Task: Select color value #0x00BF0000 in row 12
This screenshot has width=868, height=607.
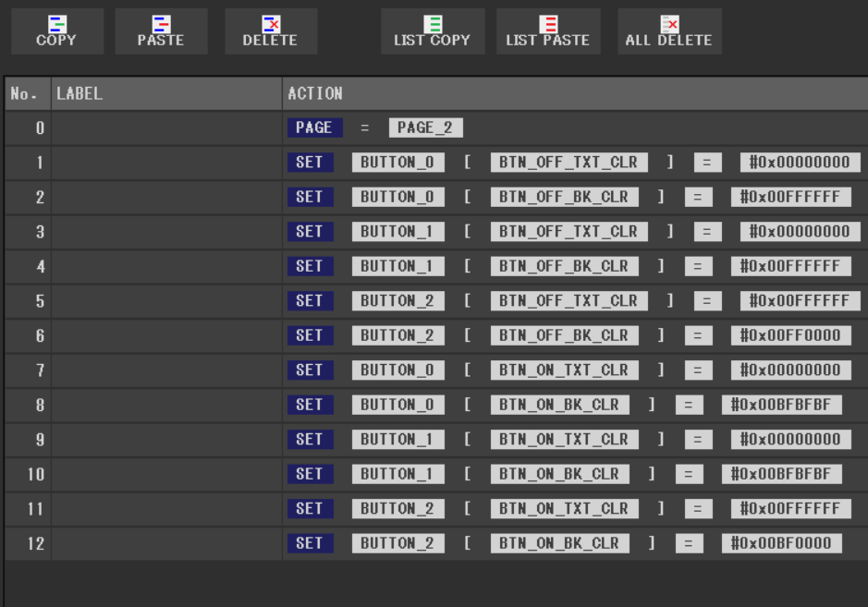Action: [x=781, y=544]
